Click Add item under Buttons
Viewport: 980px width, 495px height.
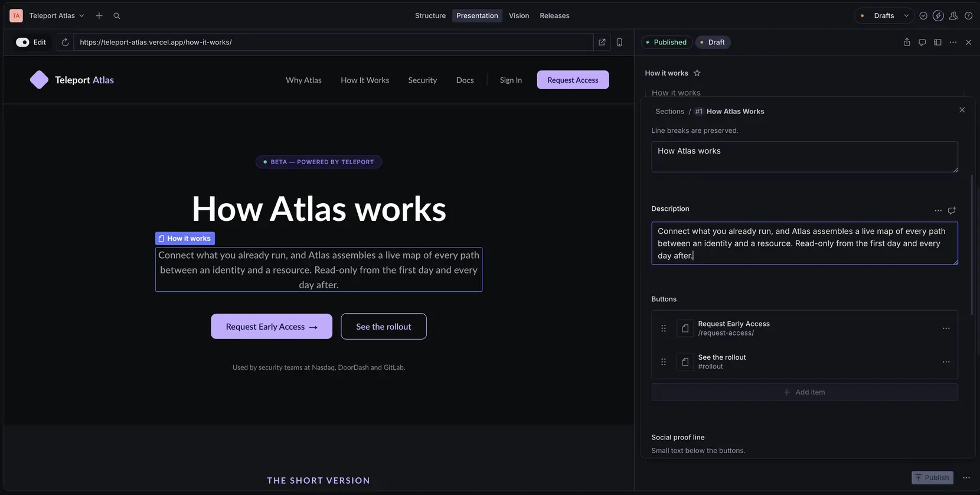(805, 392)
